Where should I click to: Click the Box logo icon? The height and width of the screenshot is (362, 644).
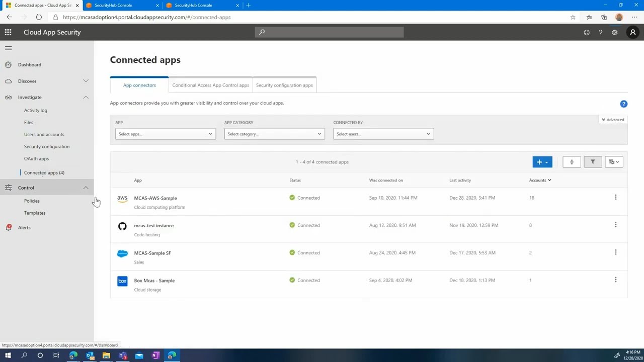(122, 281)
